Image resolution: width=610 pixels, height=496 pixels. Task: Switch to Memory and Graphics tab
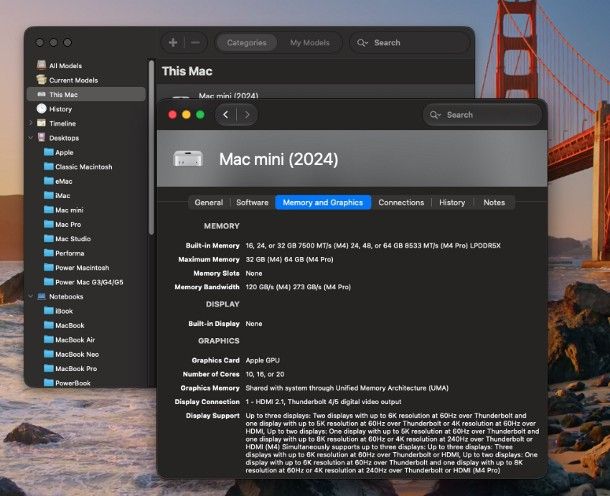pyautogui.click(x=323, y=202)
